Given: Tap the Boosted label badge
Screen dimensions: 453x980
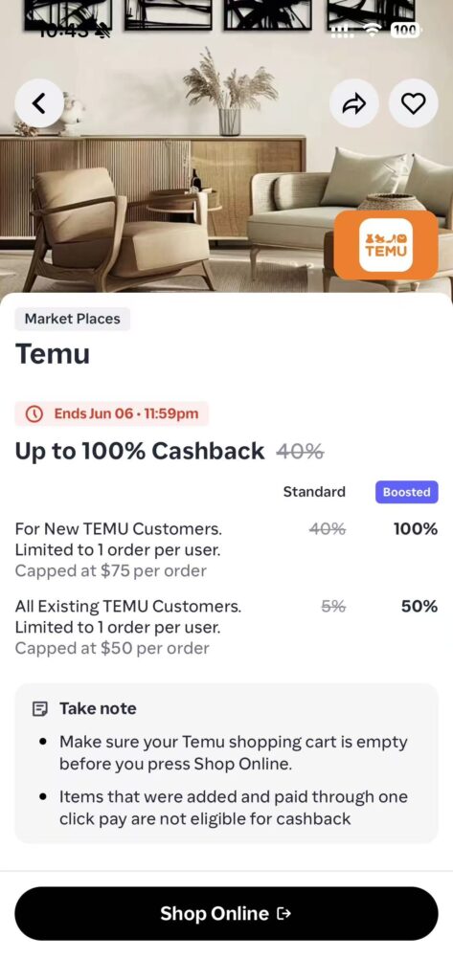Looking at the screenshot, I should [407, 492].
